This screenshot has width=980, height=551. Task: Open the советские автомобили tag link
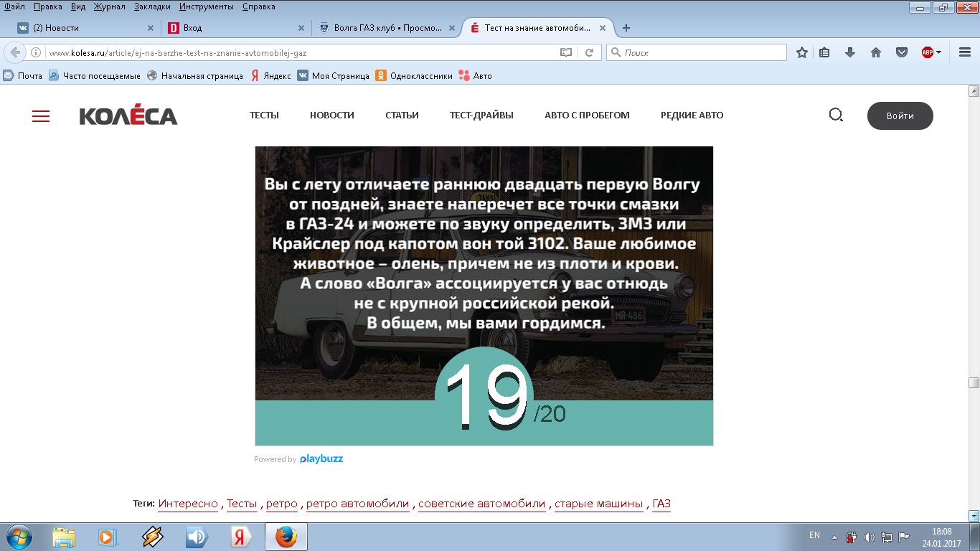(x=482, y=504)
